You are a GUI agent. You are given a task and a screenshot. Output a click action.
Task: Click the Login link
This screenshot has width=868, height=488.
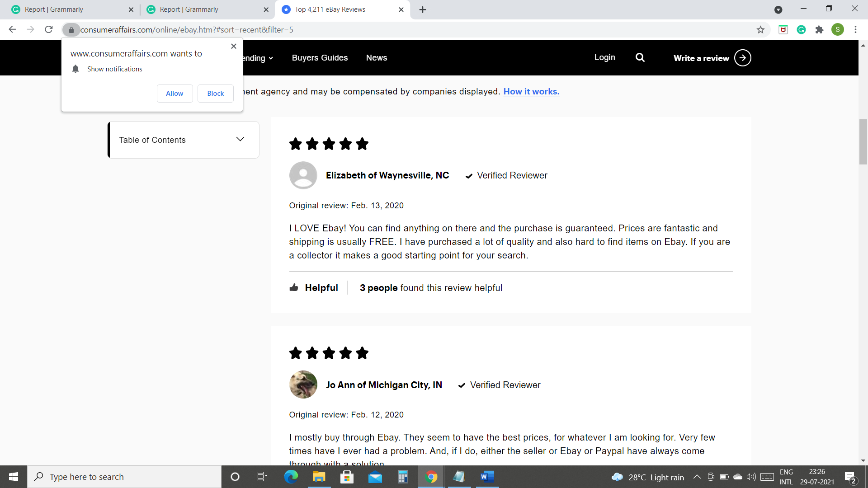tap(604, 57)
